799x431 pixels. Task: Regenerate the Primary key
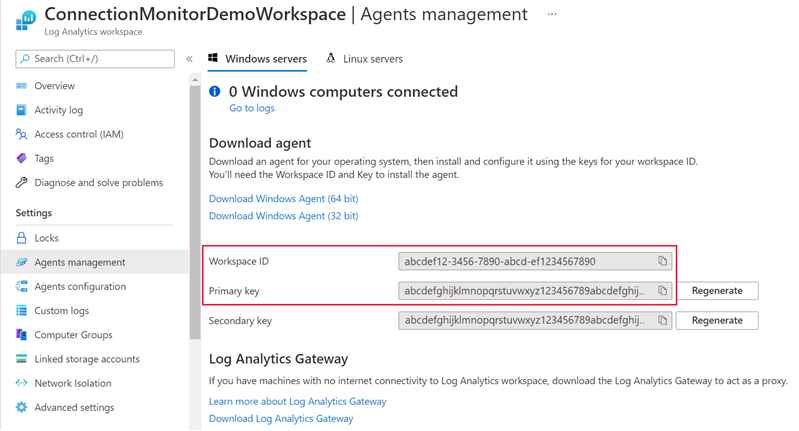pos(716,291)
